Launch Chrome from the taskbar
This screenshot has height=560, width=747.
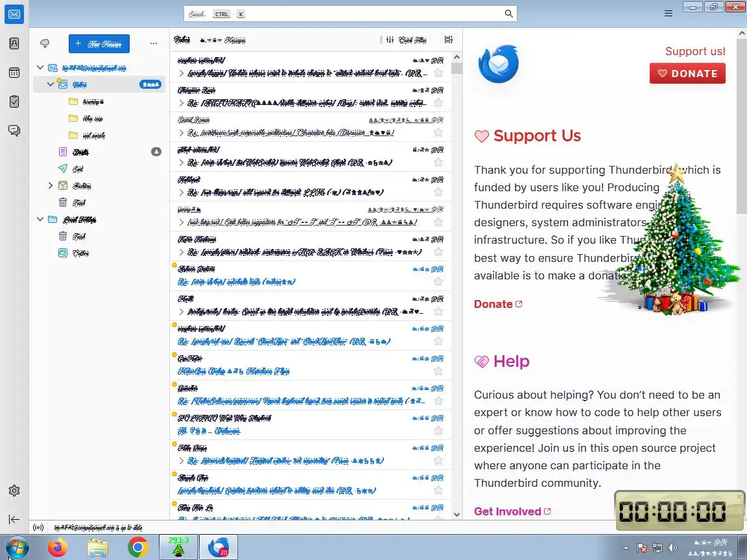pyautogui.click(x=137, y=548)
